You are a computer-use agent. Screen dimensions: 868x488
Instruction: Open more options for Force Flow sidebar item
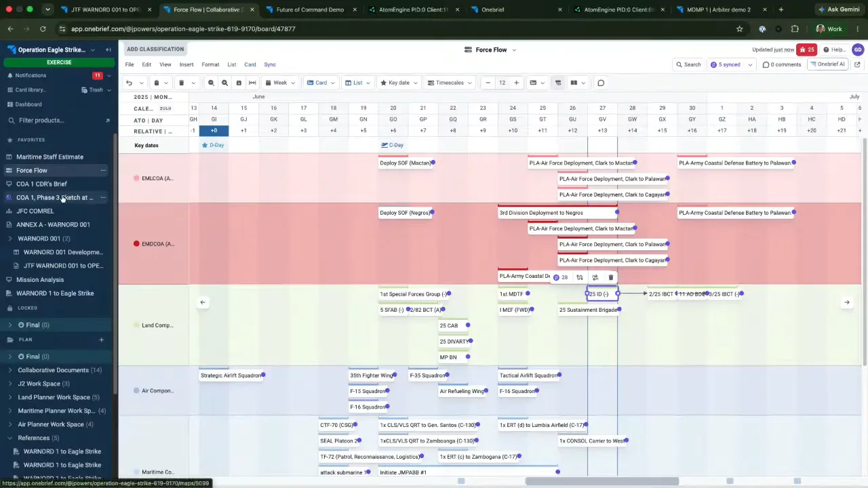[x=103, y=171]
